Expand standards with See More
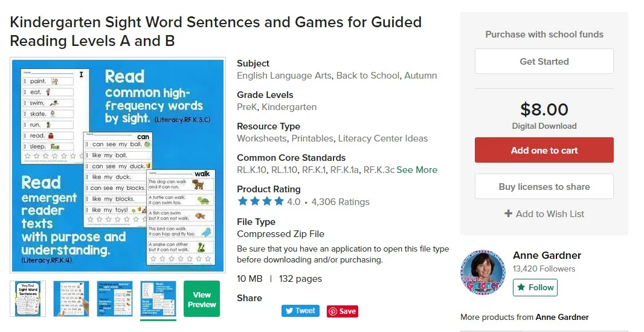The width and height of the screenshot is (644, 332). (x=417, y=170)
